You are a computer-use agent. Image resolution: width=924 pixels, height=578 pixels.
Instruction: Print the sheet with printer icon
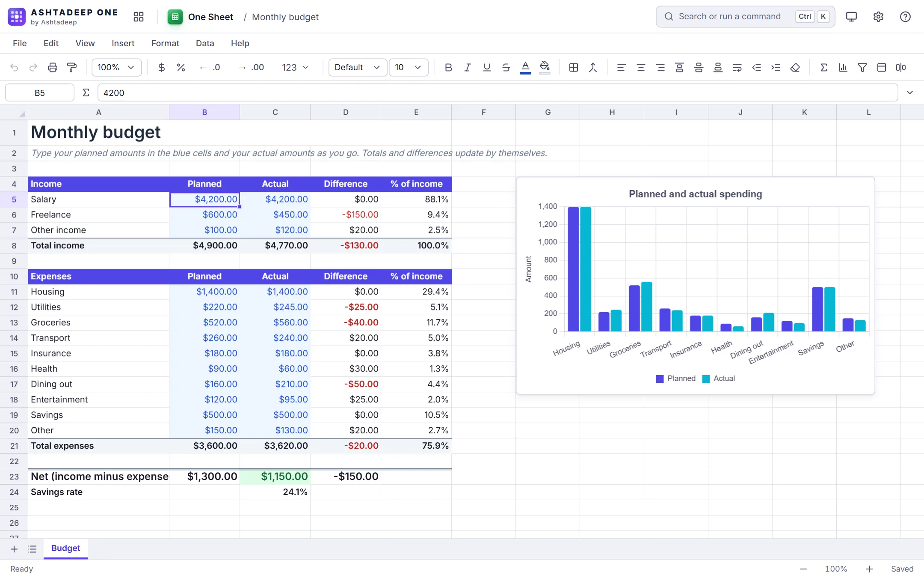click(53, 67)
